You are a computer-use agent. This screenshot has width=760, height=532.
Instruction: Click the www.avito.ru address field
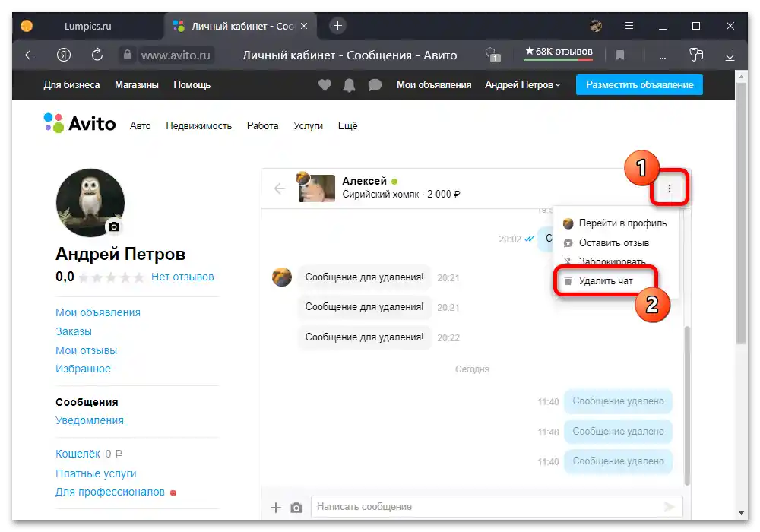(176, 55)
